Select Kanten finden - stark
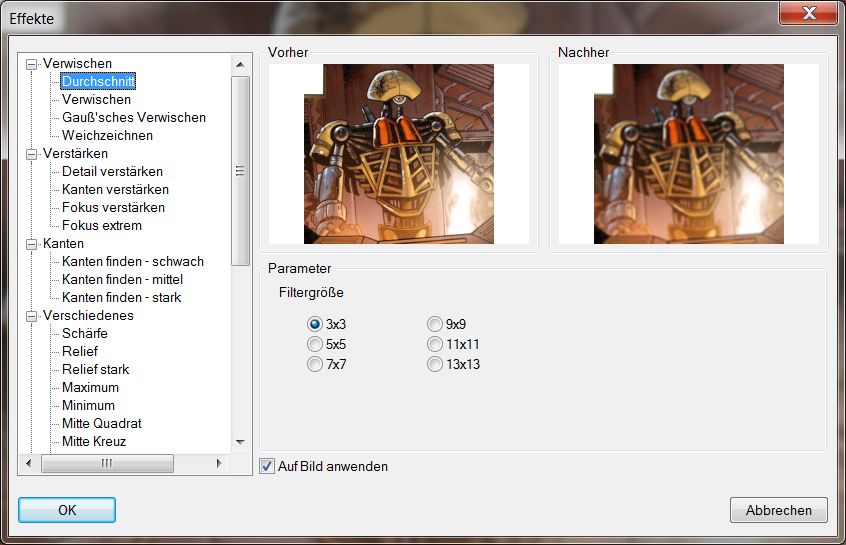Screen dimensions: 846x545 coord(121,297)
